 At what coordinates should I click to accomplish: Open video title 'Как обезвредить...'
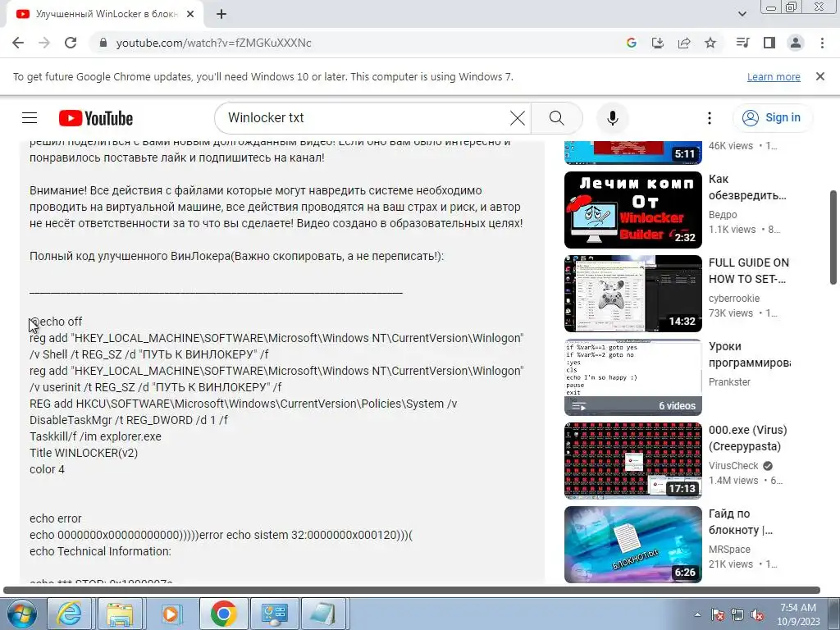pos(747,187)
